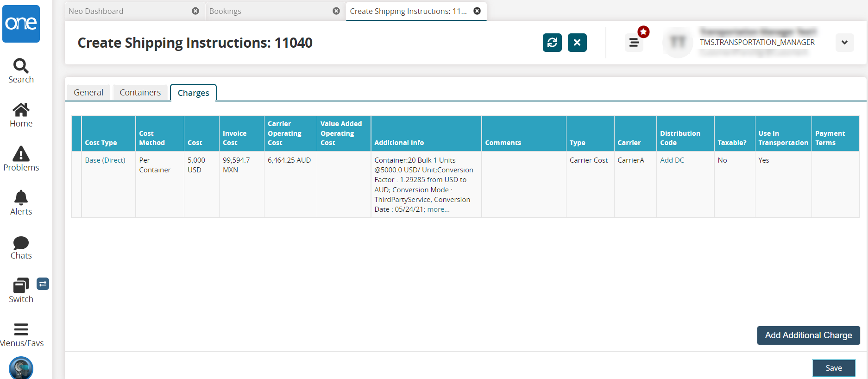Click the Per Container cost method cell
Image resolution: width=868 pixels, height=379 pixels.
160,184
